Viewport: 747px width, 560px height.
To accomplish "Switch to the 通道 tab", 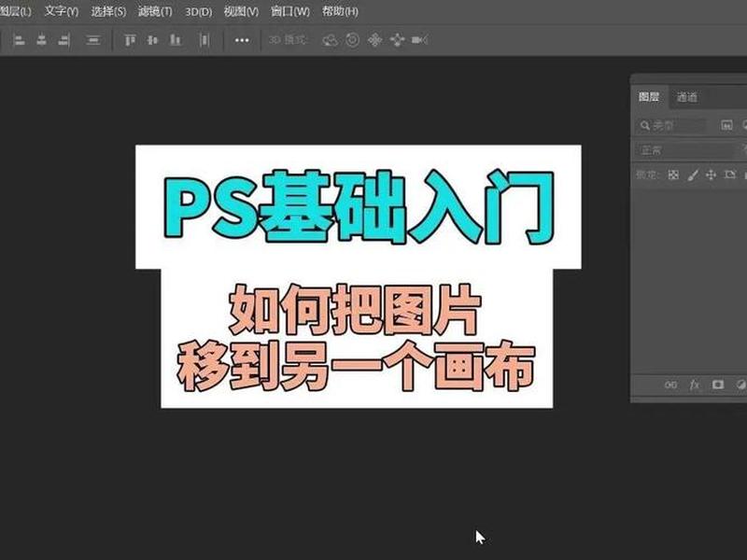I will pyautogui.click(x=687, y=98).
